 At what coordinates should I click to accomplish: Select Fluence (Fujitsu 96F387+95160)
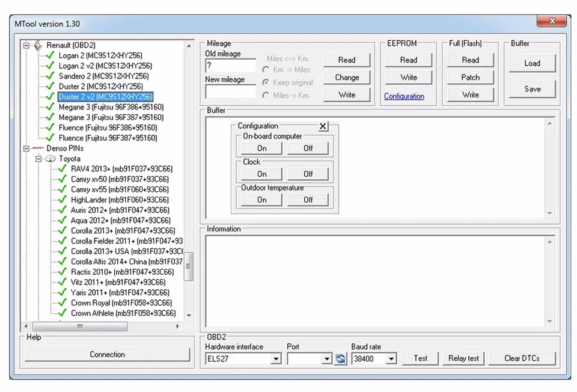tap(108, 138)
